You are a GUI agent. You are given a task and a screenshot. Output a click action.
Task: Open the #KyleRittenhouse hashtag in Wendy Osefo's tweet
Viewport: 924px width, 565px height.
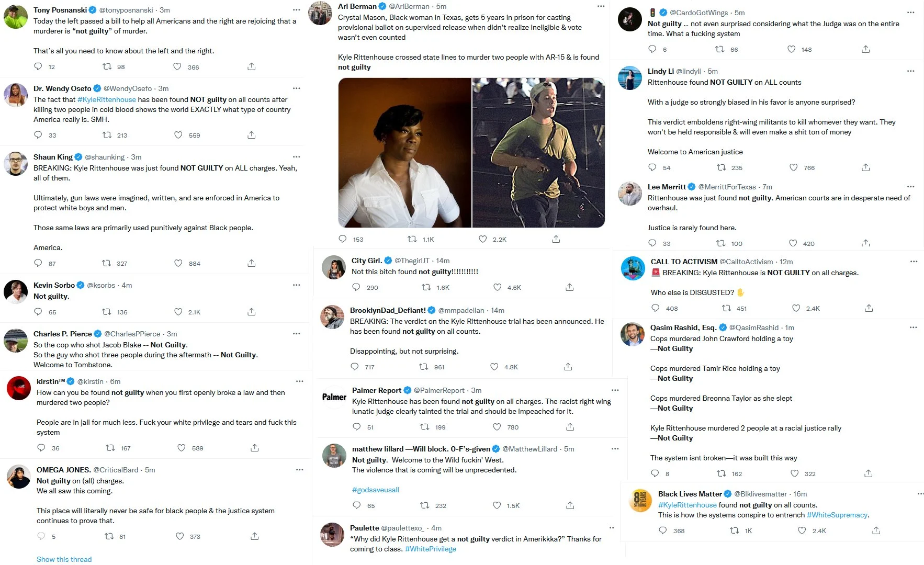[x=107, y=99]
